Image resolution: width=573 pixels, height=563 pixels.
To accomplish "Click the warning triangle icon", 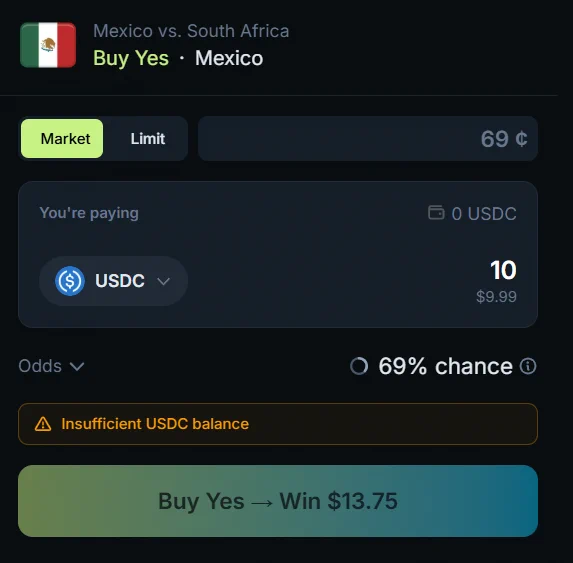I will 43,424.
